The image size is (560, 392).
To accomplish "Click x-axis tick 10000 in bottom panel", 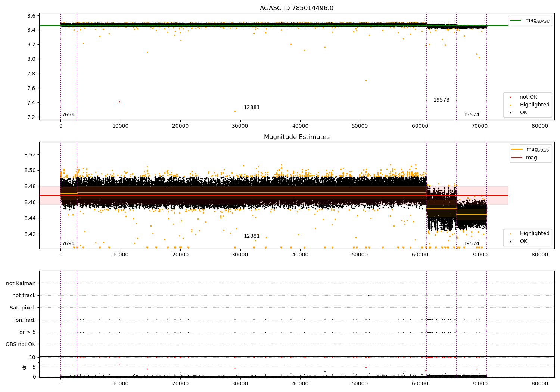I will pos(120,383).
